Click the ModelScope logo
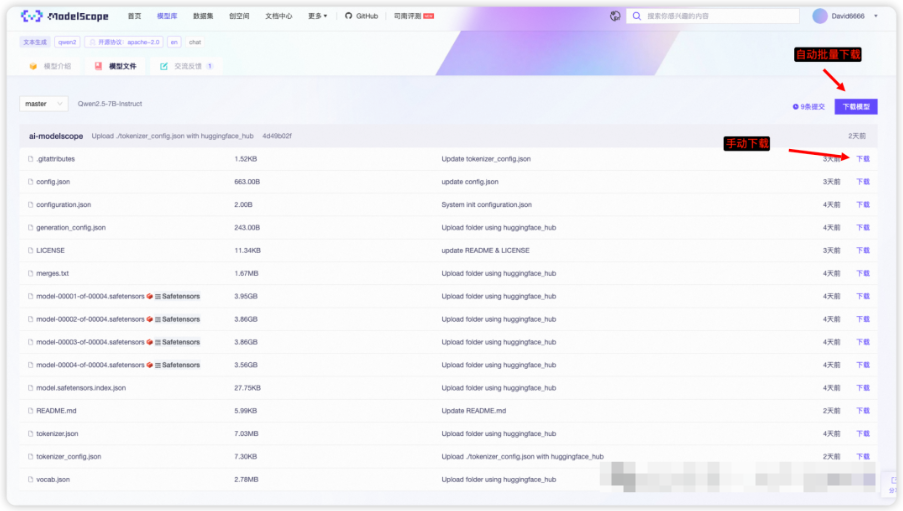Viewport: 903px width, 511px height. [64, 16]
